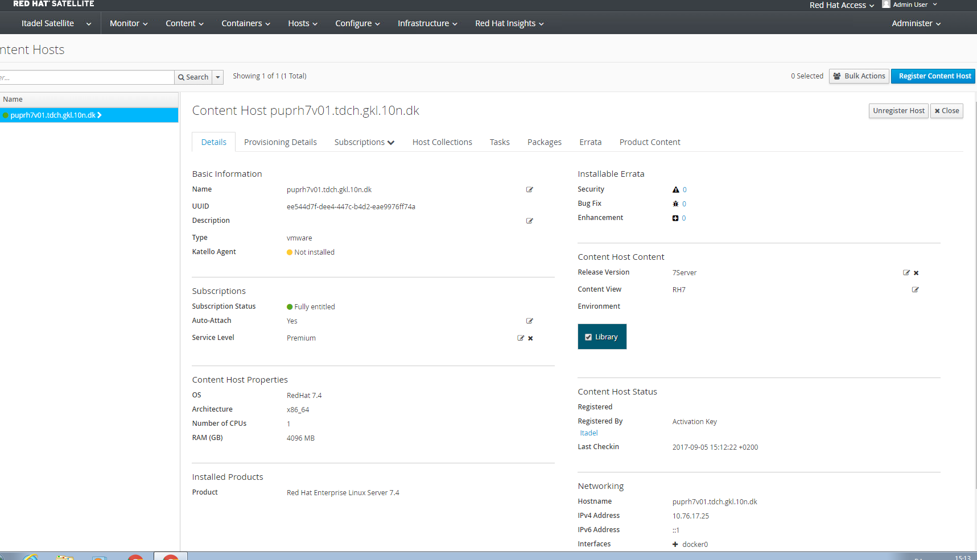Click the RH7 content view value

(x=679, y=290)
